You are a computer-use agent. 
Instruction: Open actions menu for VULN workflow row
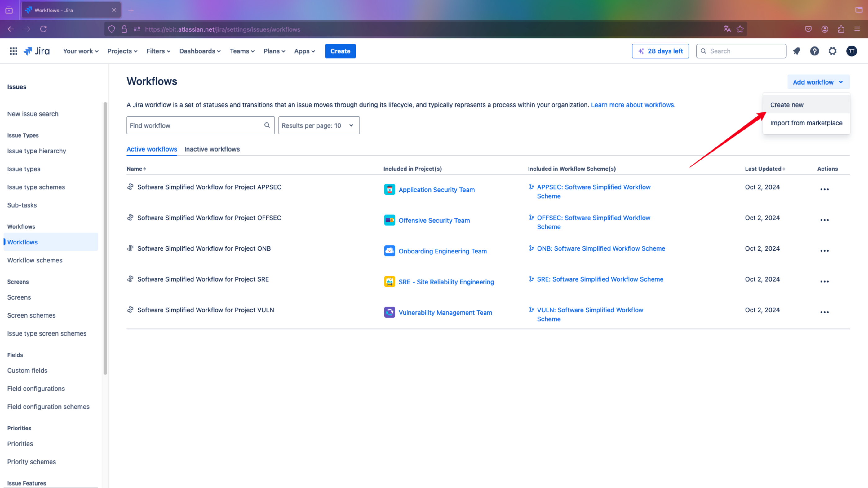tap(825, 312)
